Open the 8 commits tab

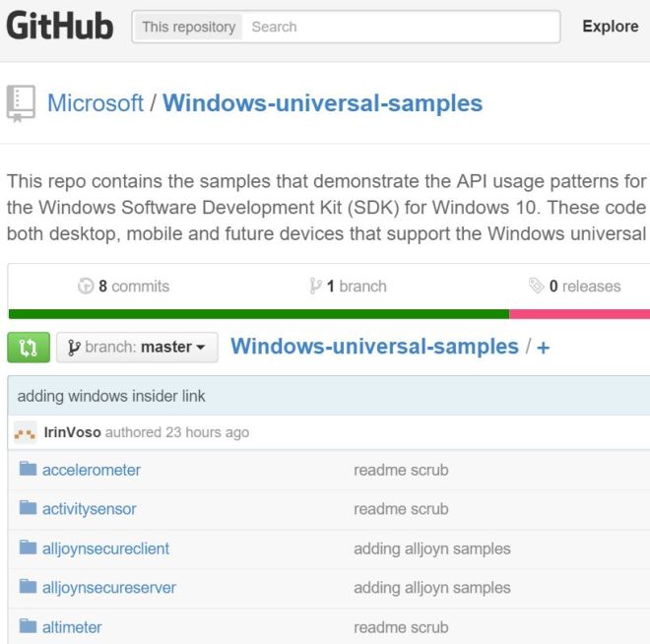[x=123, y=287]
